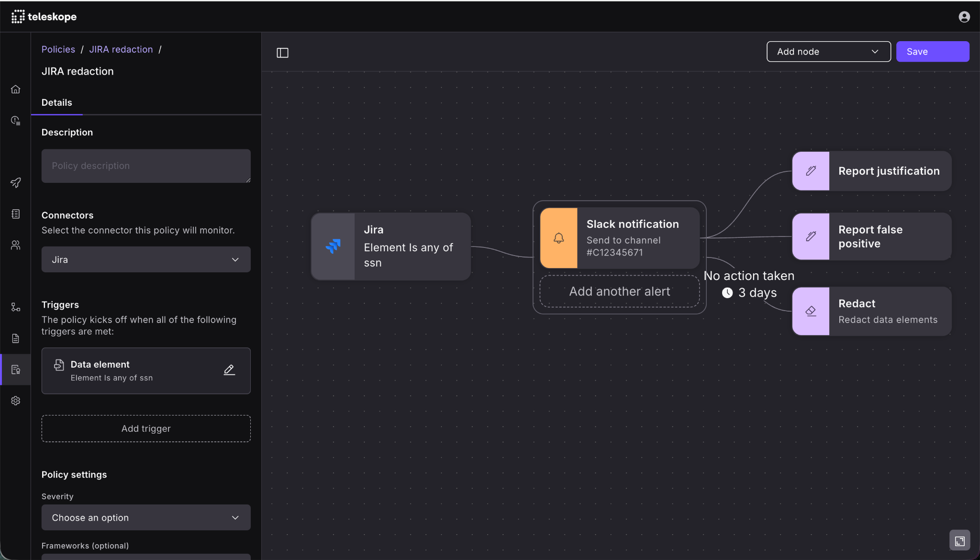
Task: Open the rocket launch sidebar icon
Action: click(x=16, y=183)
